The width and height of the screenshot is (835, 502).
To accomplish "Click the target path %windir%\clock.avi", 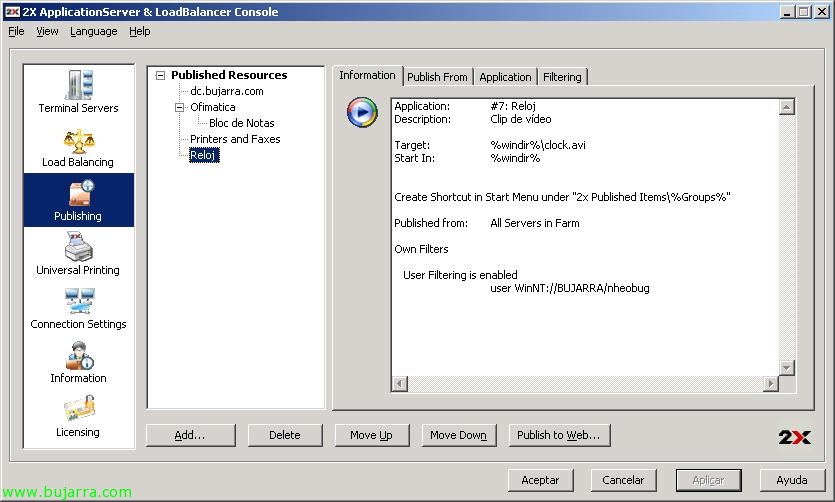I will coord(538,145).
